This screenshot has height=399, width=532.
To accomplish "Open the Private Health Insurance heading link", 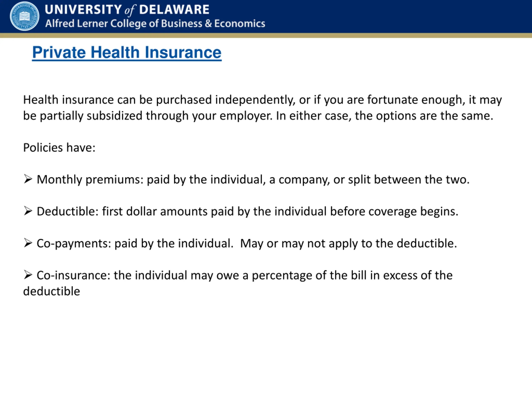I will pyautogui.click(x=127, y=52).
